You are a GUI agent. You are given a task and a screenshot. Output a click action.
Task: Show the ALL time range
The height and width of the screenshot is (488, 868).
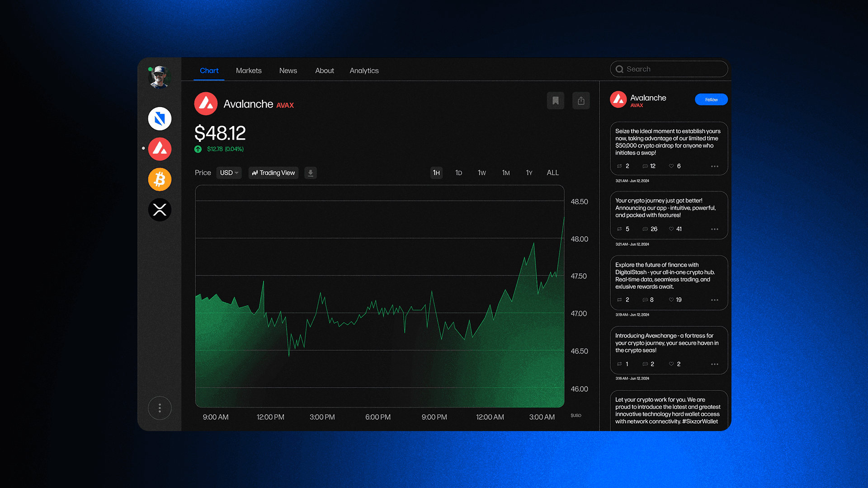coord(552,173)
